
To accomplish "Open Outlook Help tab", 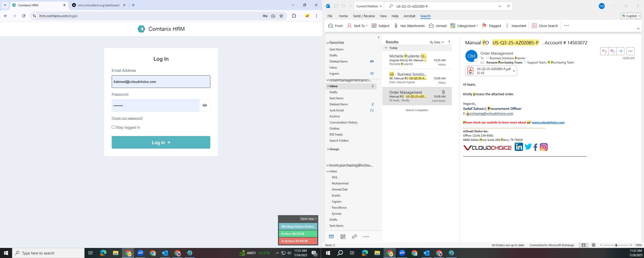I will click(x=395, y=16).
